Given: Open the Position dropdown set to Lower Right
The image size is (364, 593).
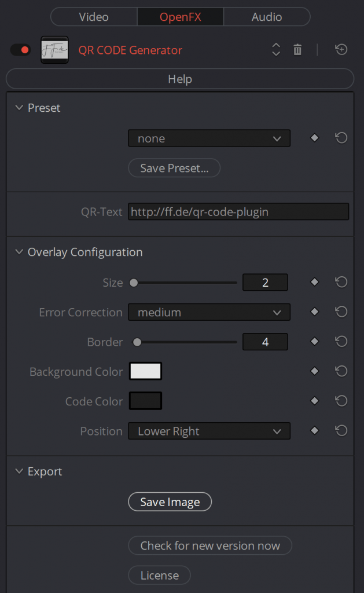Looking at the screenshot, I should [x=209, y=431].
